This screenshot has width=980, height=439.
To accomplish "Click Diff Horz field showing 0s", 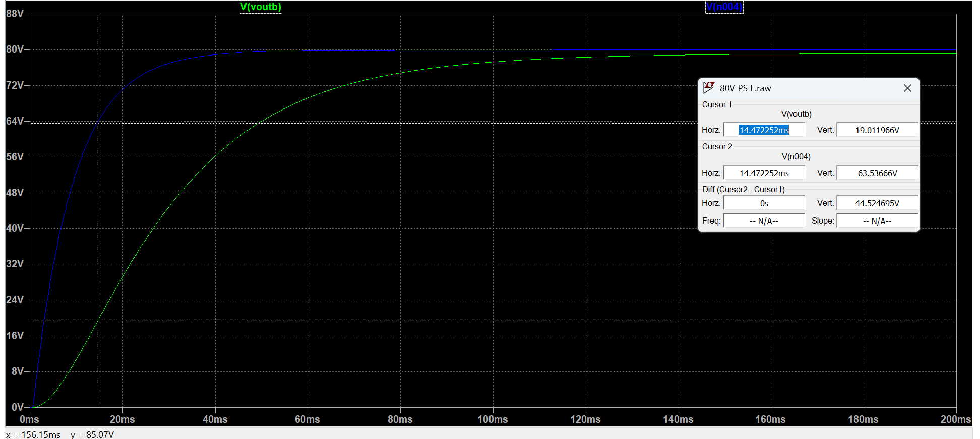I will click(x=764, y=203).
